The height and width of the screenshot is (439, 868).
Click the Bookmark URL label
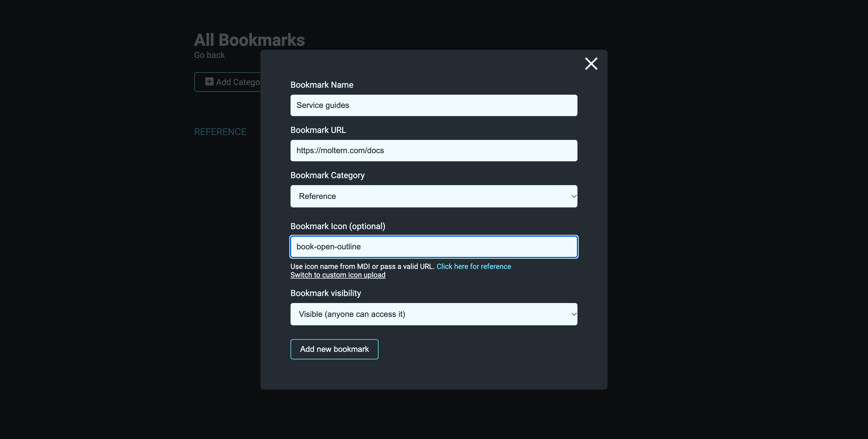[318, 130]
